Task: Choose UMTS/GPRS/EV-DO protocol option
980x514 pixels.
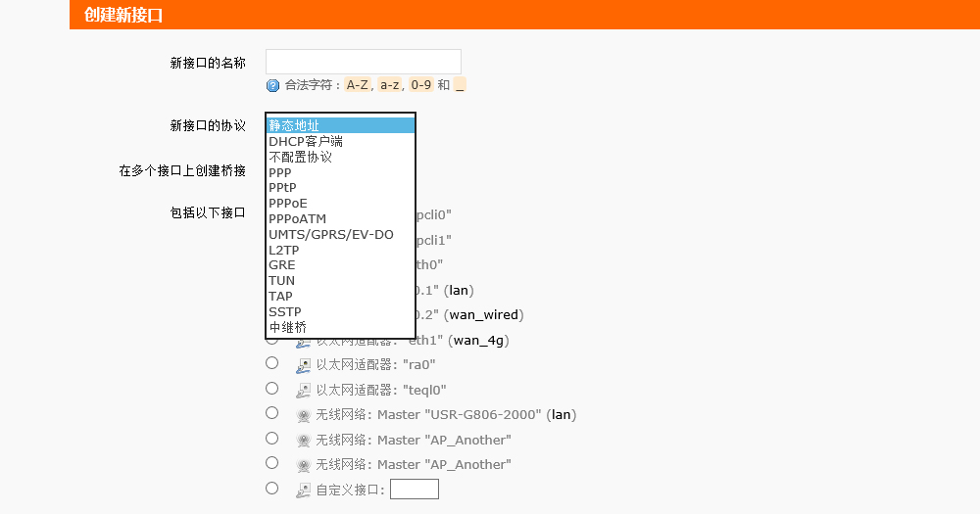Action: click(x=331, y=234)
